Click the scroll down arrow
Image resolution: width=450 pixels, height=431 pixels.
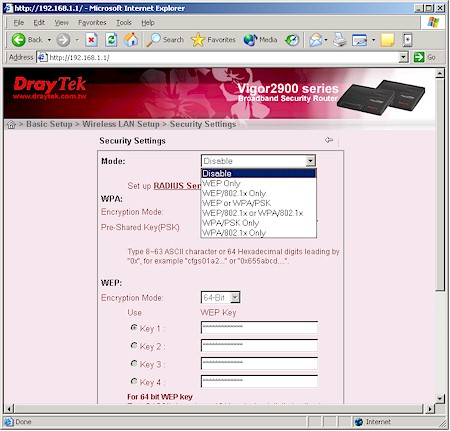(x=440, y=399)
